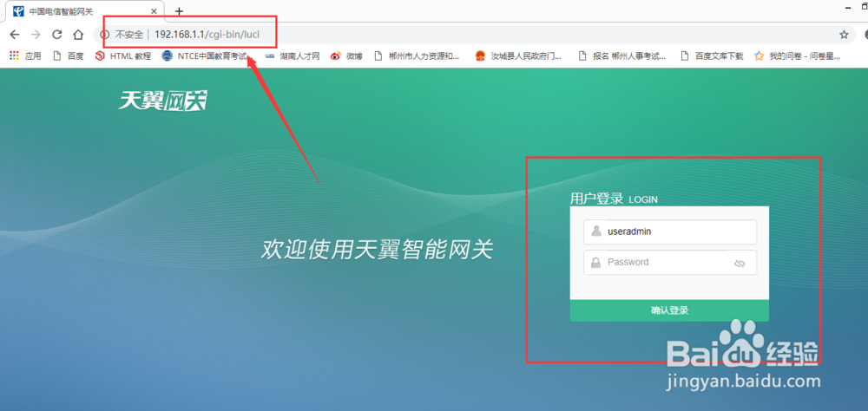Click the Password input field
The height and width of the screenshot is (411, 868).
670,262
